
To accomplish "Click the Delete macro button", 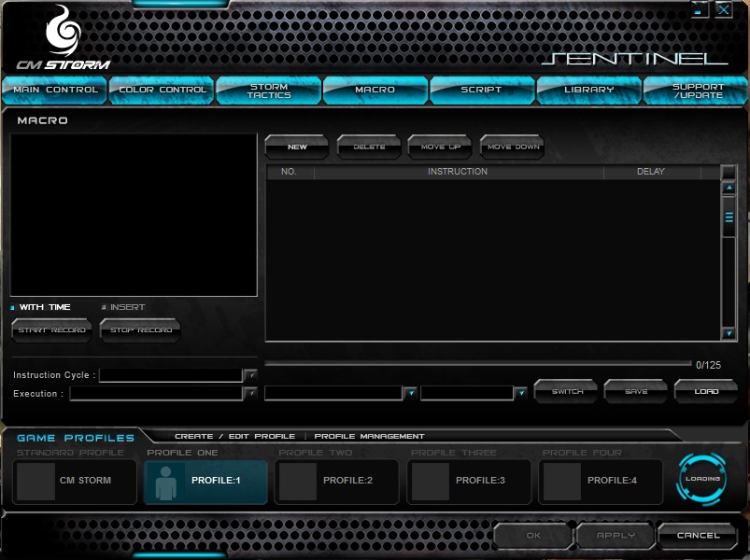I will coord(369,147).
